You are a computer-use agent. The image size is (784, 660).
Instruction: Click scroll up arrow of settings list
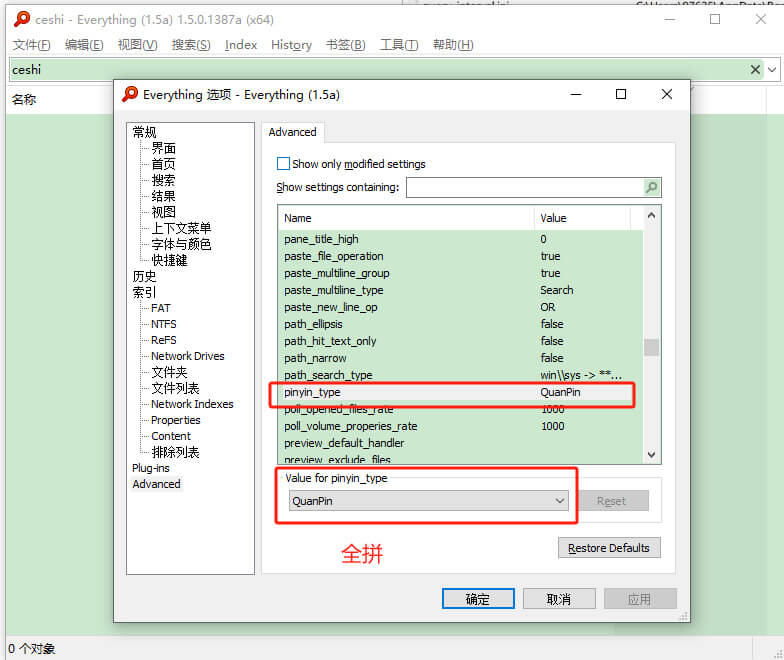point(652,216)
